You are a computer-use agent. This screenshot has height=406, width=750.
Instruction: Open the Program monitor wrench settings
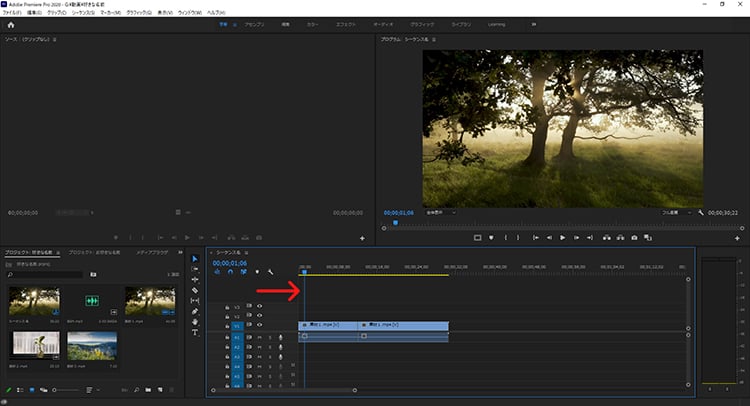point(701,213)
